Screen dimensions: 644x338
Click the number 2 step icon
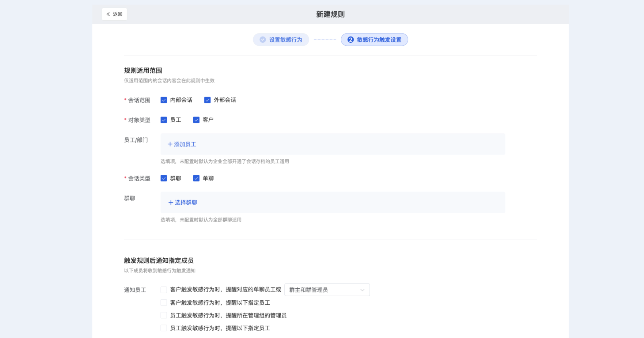click(350, 40)
